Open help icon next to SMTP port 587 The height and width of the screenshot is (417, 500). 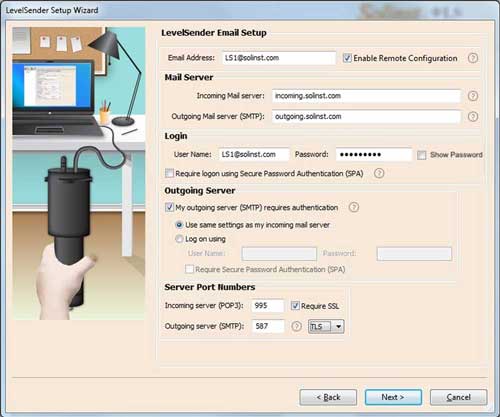click(x=296, y=326)
